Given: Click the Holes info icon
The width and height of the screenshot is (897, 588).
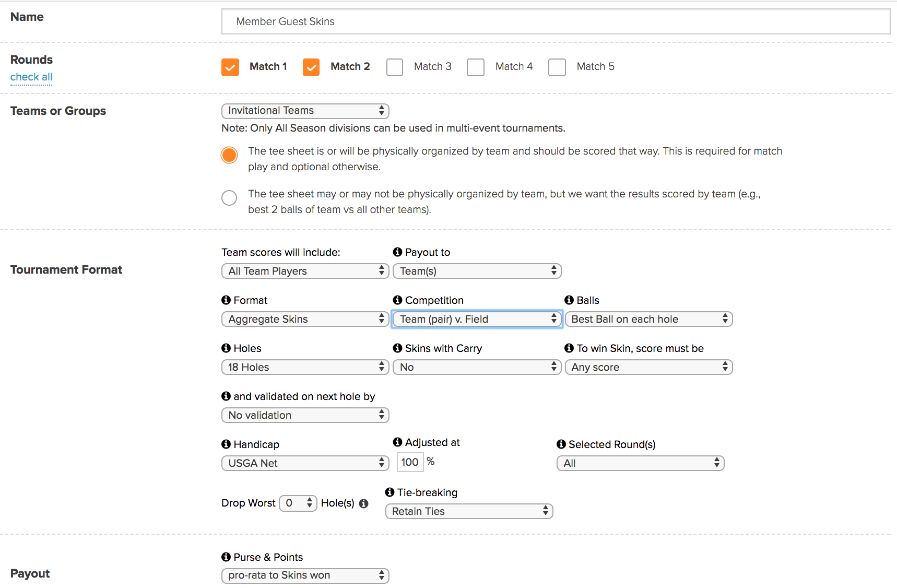Looking at the screenshot, I should click(226, 348).
